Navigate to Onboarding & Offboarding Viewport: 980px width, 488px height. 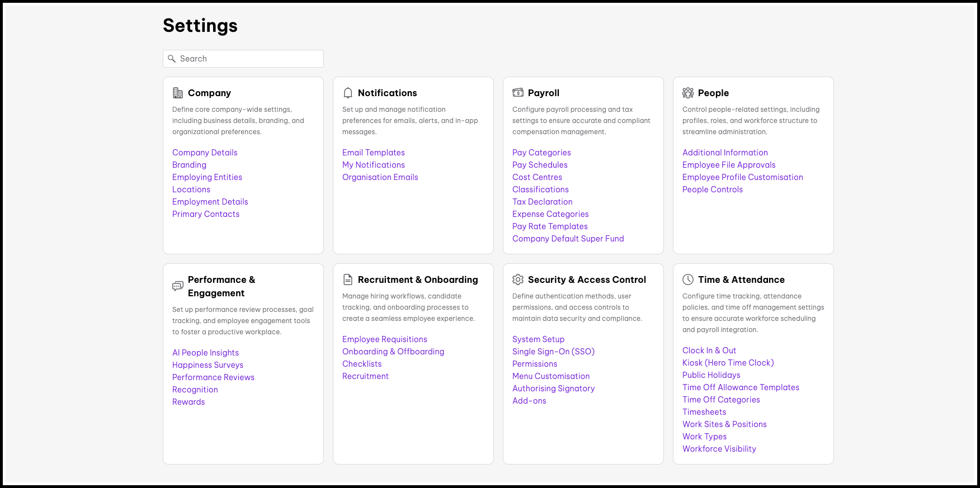tap(393, 352)
